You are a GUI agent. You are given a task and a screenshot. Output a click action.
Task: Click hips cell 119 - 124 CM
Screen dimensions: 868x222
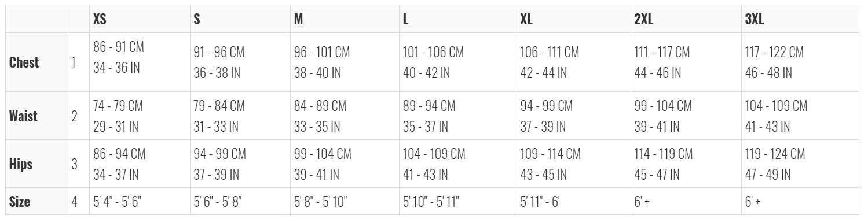pyautogui.click(x=775, y=154)
